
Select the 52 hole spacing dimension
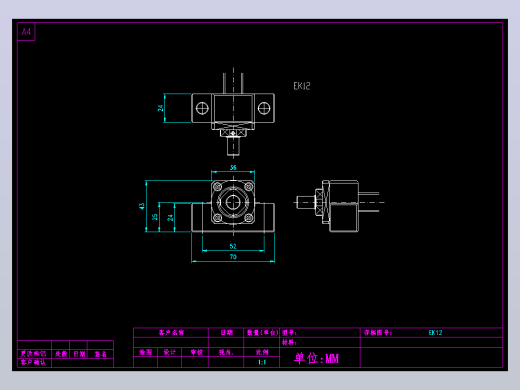point(233,246)
